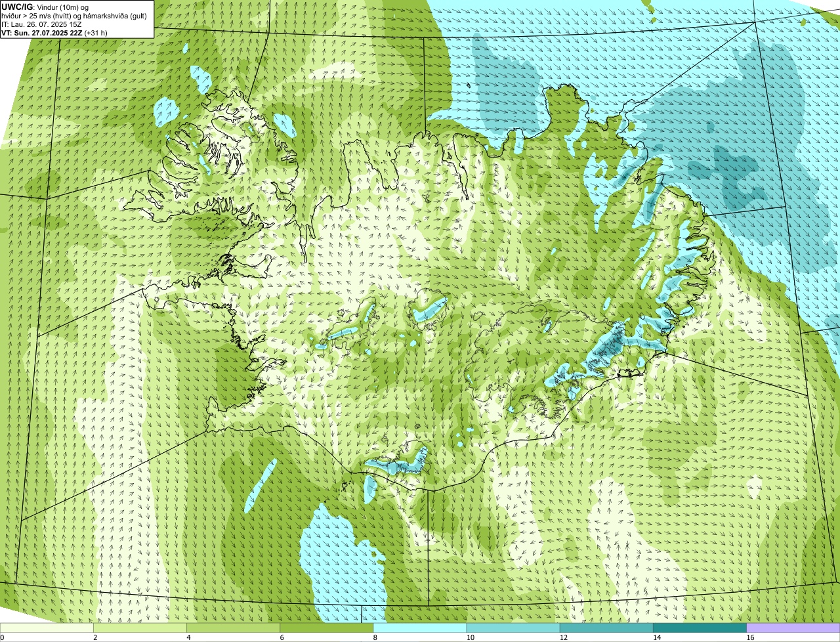This screenshot has width=840, height=642.
Task: Click the '4' label on the wind scale
Action: pyautogui.click(x=188, y=637)
